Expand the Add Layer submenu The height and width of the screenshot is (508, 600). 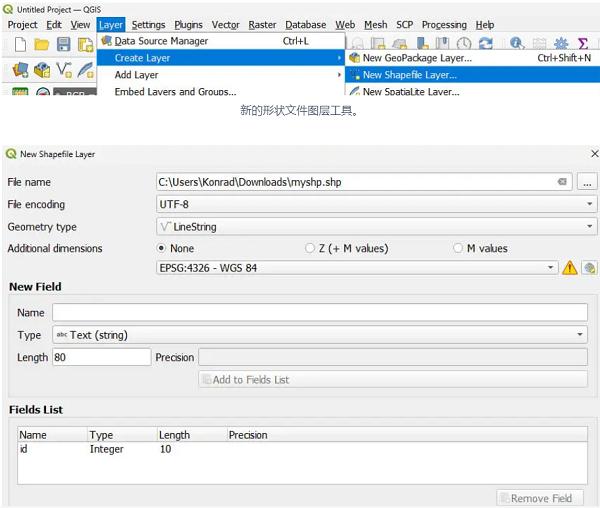pyautogui.click(x=221, y=75)
